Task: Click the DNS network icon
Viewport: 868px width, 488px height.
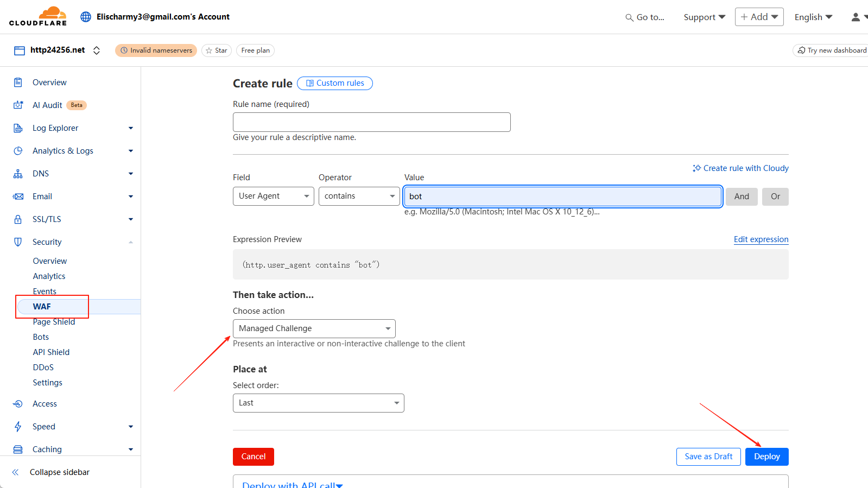Action: point(18,174)
